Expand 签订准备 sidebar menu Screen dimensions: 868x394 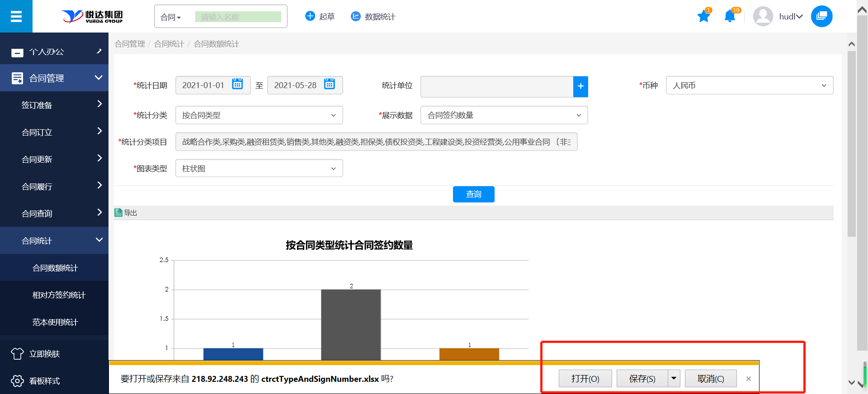coord(54,105)
